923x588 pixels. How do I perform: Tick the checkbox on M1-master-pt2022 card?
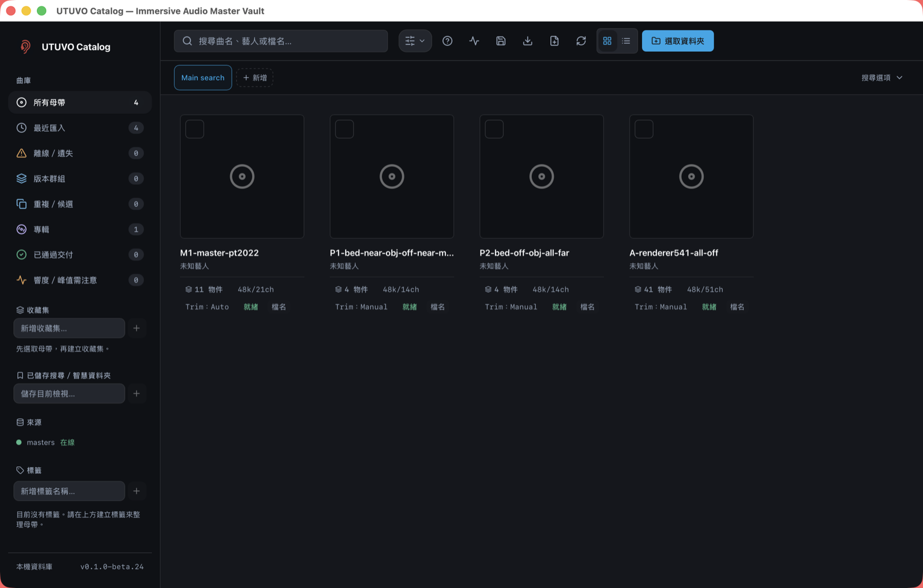(x=195, y=129)
